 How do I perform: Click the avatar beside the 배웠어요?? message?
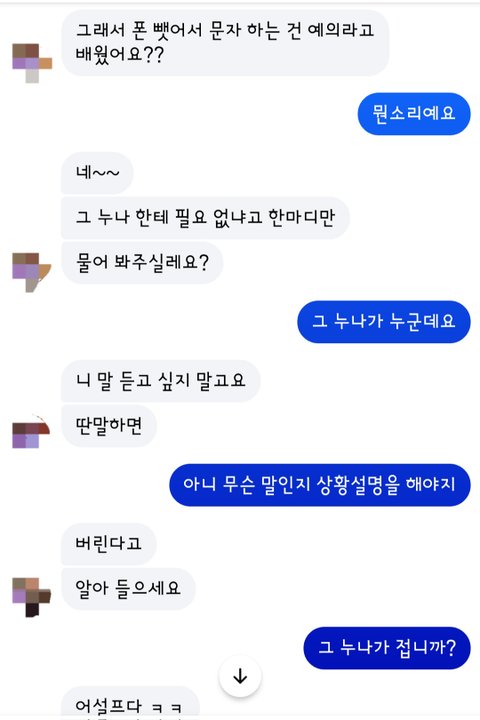32,63
